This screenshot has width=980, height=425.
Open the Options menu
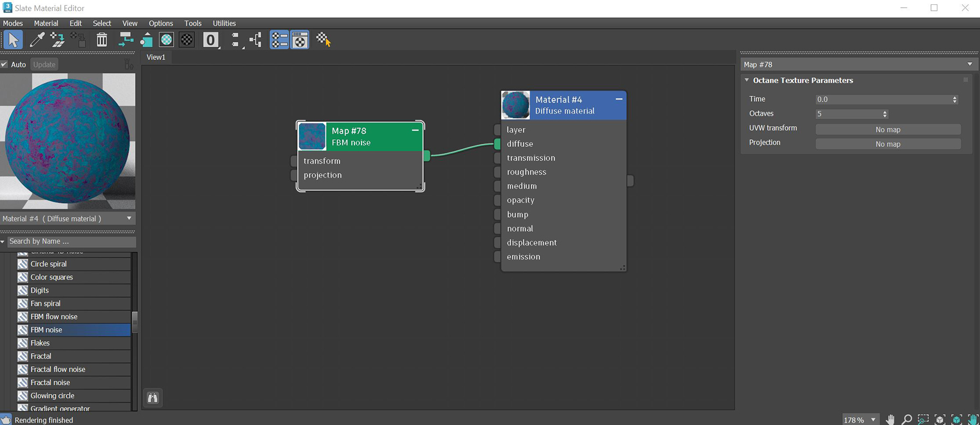point(161,23)
